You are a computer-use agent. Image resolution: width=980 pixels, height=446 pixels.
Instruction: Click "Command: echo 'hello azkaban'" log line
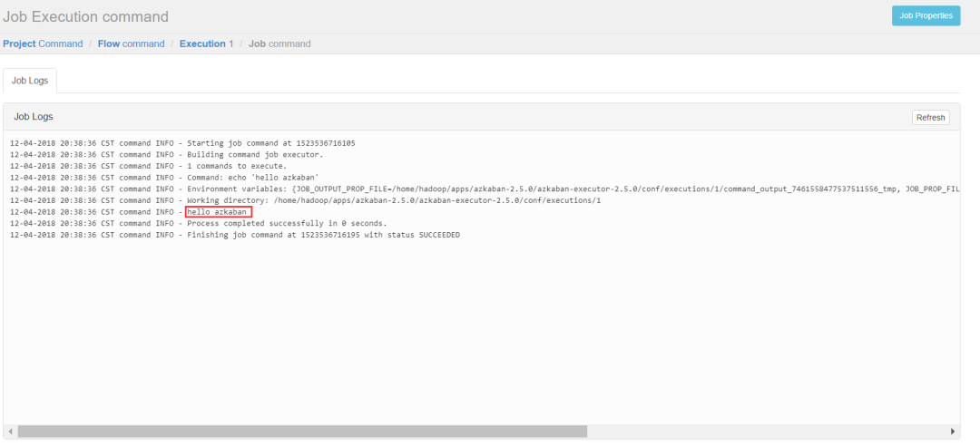pos(164,178)
